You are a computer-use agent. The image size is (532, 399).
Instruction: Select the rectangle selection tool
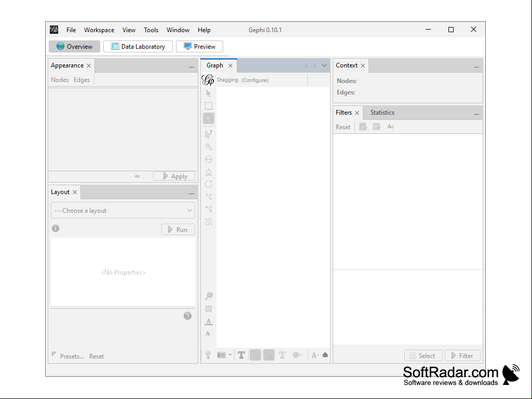[209, 106]
